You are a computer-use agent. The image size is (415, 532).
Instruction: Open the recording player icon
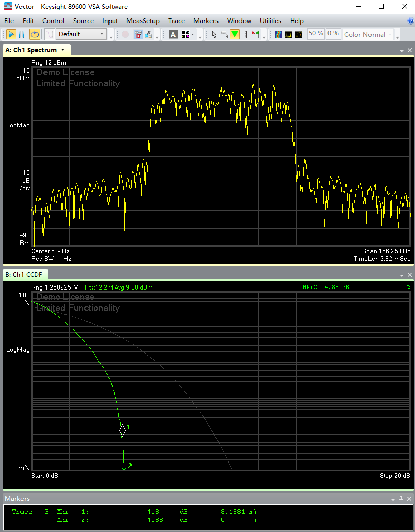click(138, 34)
